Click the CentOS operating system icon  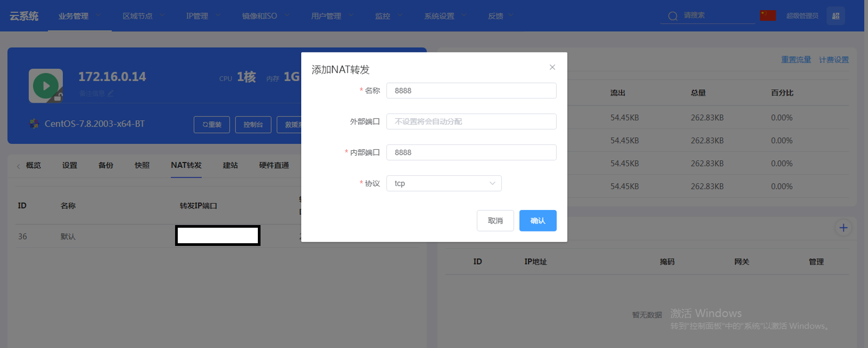click(34, 124)
